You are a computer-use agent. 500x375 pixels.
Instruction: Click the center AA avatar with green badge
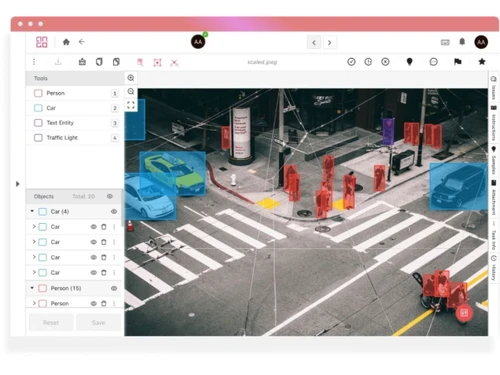198,42
